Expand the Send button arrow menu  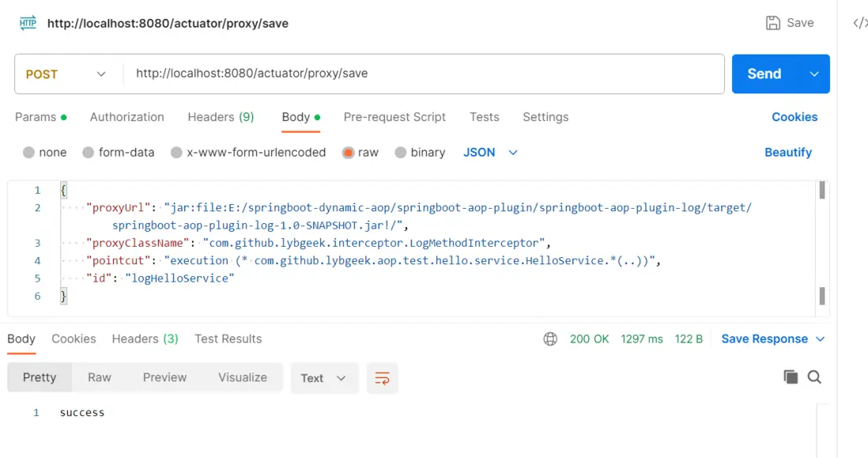[x=814, y=74]
